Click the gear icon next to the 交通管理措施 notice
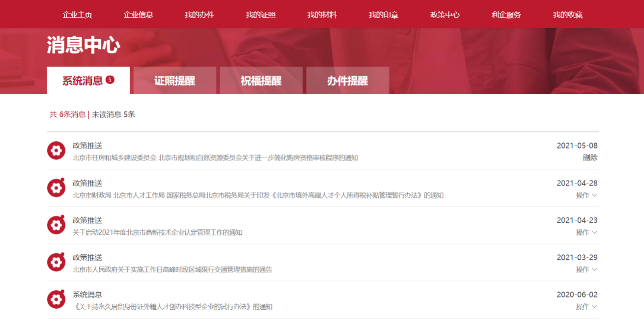644x323 pixels. [x=56, y=261]
